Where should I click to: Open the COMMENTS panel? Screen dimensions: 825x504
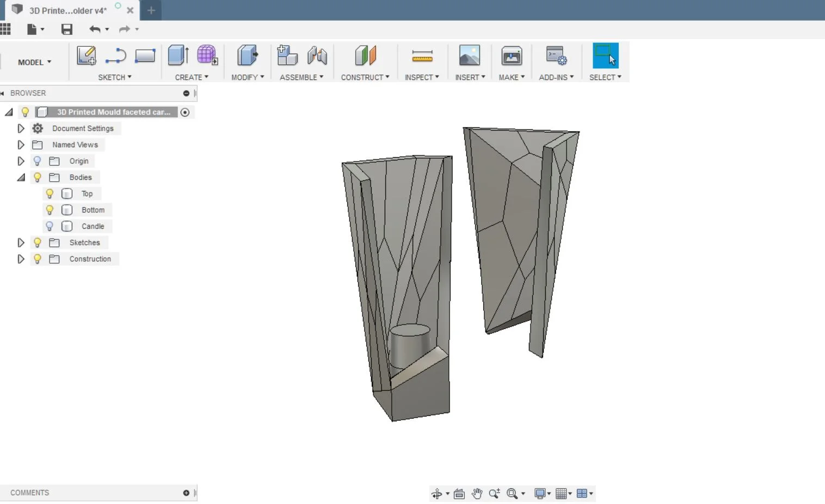tap(29, 493)
